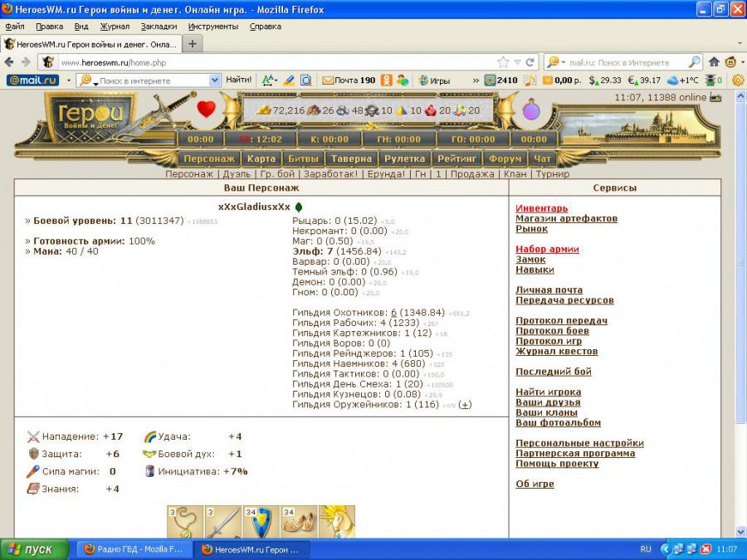Bookmark page with the star icon
The height and width of the screenshot is (560, 747).
pyautogui.click(x=503, y=62)
